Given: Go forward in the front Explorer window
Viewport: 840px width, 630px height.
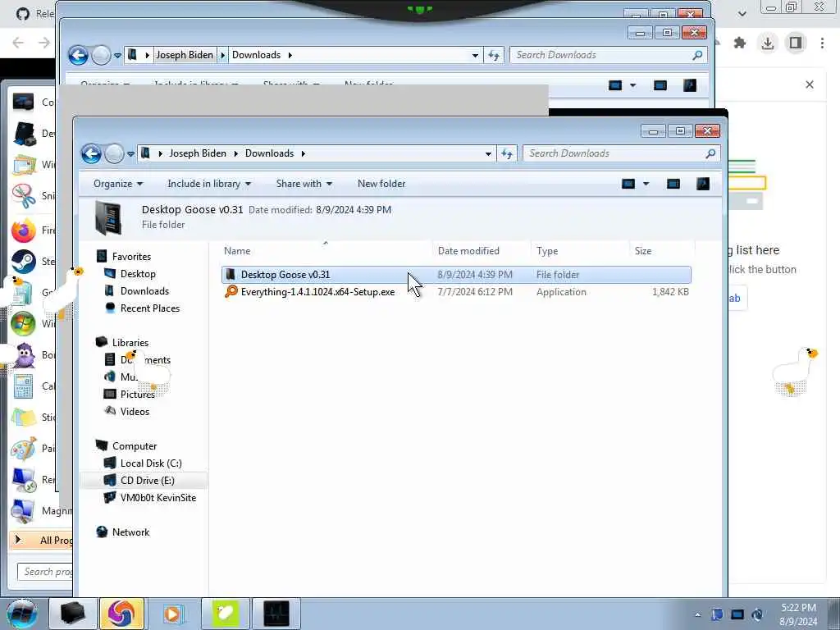Looking at the screenshot, I should (113, 153).
